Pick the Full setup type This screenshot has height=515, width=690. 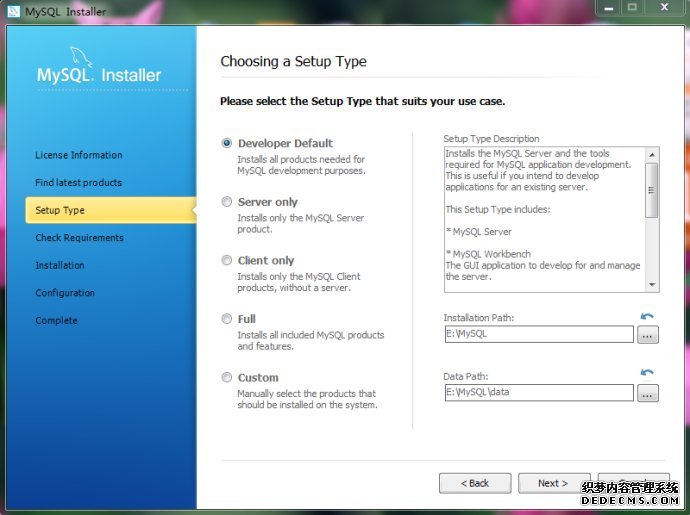click(x=227, y=319)
